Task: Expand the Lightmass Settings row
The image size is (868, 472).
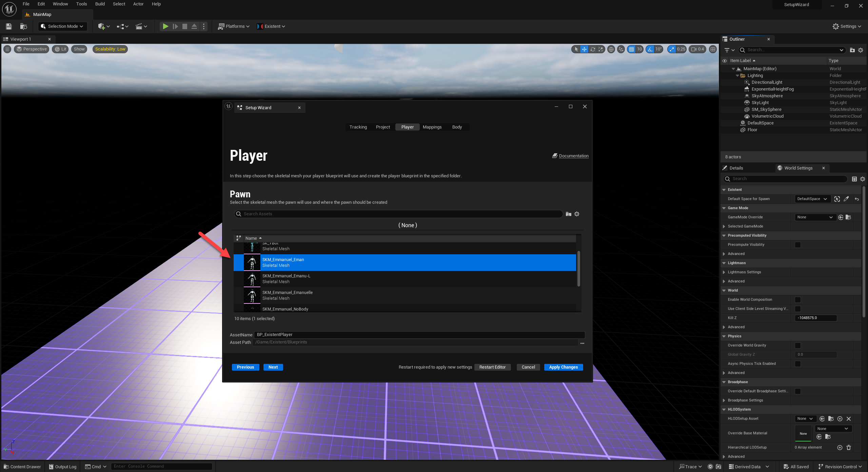Action: click(724, 272)
